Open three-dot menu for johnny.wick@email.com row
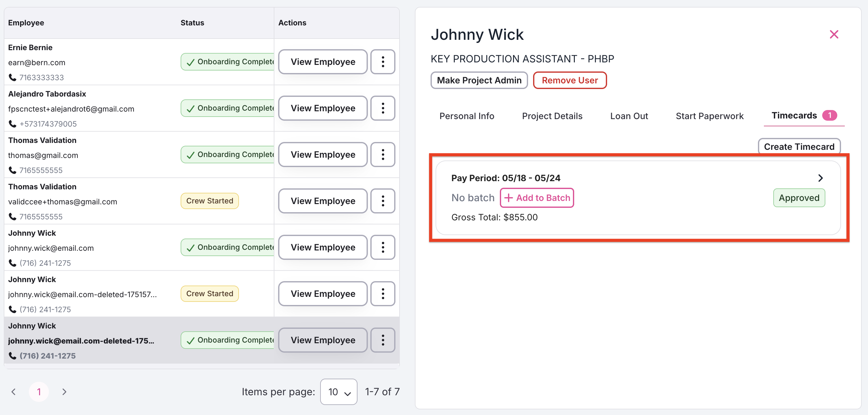868x415 pixels. point(383,247)
